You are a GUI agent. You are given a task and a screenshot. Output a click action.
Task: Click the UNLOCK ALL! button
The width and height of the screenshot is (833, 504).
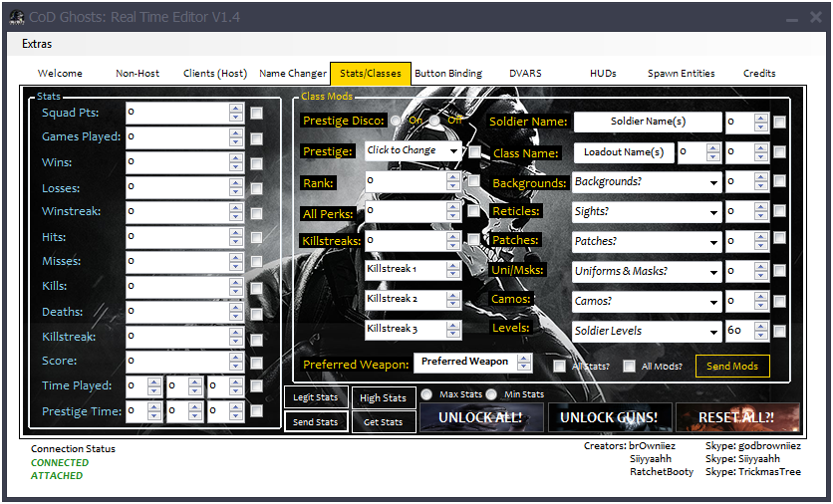coord(481,417)
